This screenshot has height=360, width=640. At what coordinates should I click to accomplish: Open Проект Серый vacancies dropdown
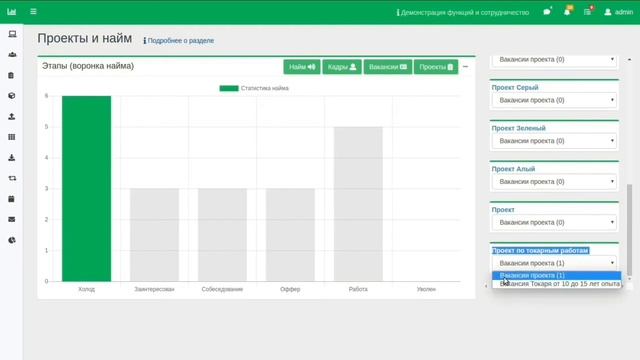tap(554, 100)
